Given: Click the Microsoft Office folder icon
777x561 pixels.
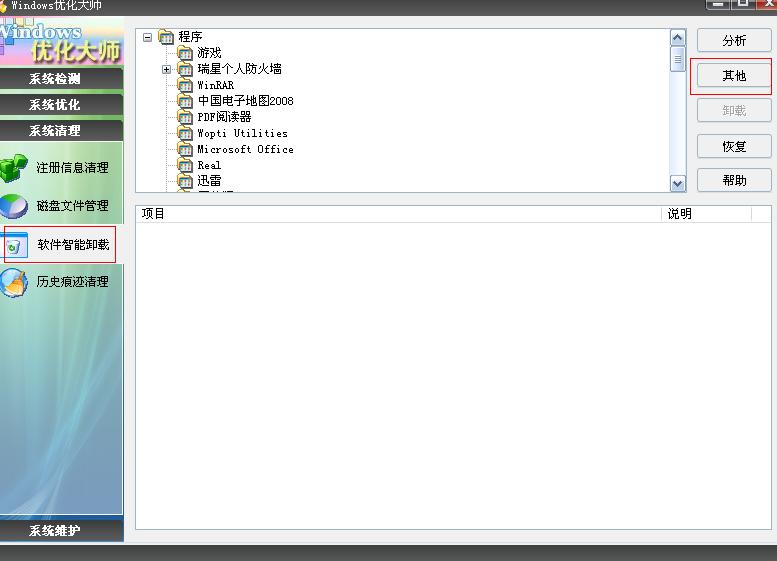Looking at the screenshot, I should pos(185,149).
